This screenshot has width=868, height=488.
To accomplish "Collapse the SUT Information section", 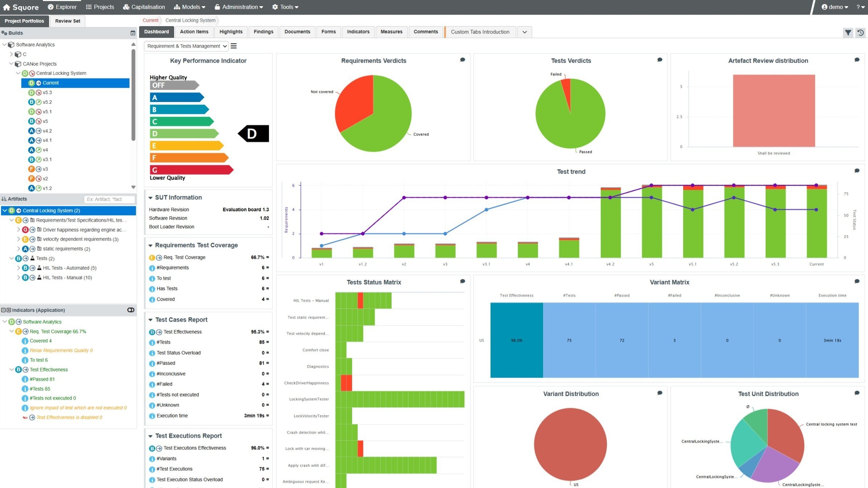I will pyautogui.click(x=151, y=198).
